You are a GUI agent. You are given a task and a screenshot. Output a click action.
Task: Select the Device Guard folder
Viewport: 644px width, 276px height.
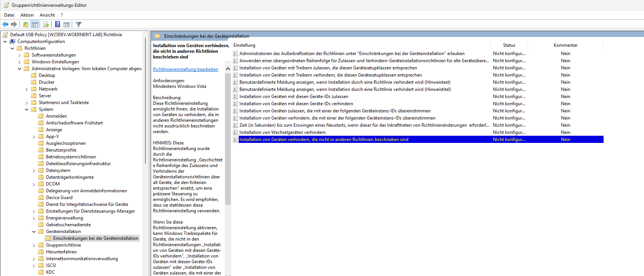tap(59, 198)
